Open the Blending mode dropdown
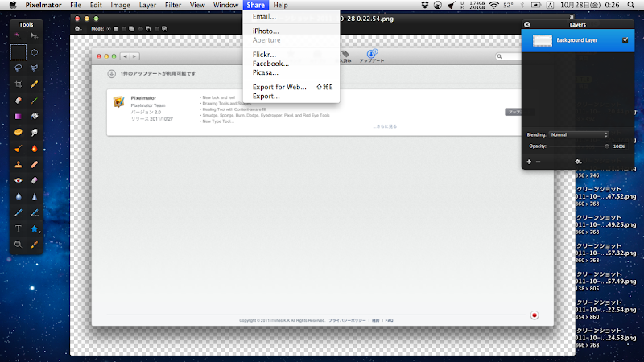644x362 pixels. pyautogui.click(x=579, y=134)
